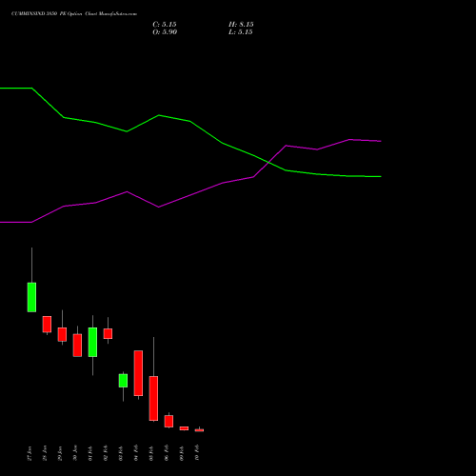Click the '03 Feb' date axis label
This screenshot has height=476, width=476.
(121, 453)
